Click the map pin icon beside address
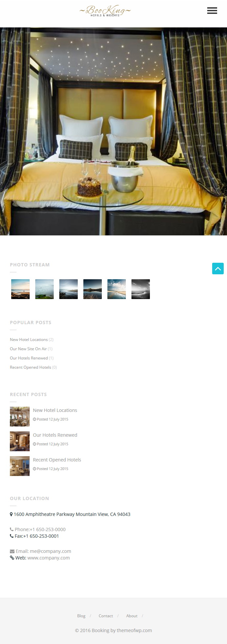227x644 pixels. pos(11,514)
